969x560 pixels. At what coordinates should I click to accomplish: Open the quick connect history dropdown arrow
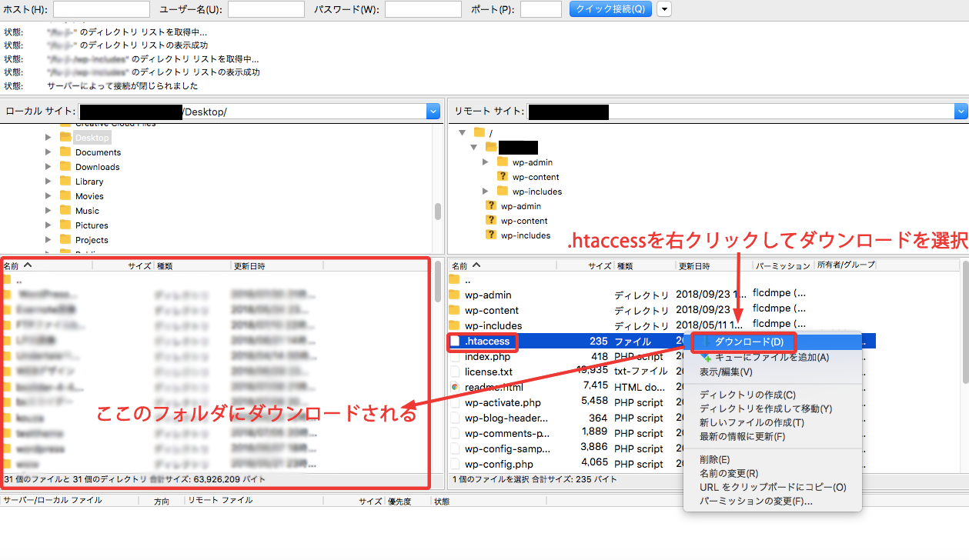[x=663, y=9]
